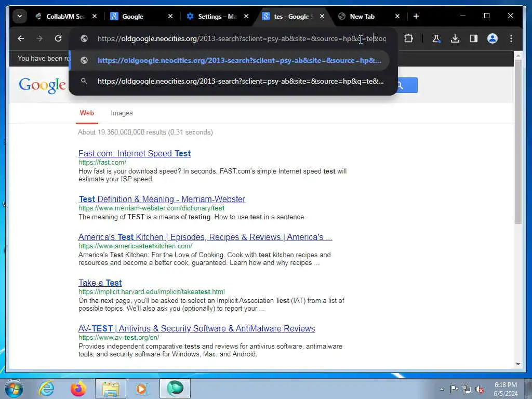532x399 pixels.
Task: Open the Downloads icon
Action: [455, 38]
